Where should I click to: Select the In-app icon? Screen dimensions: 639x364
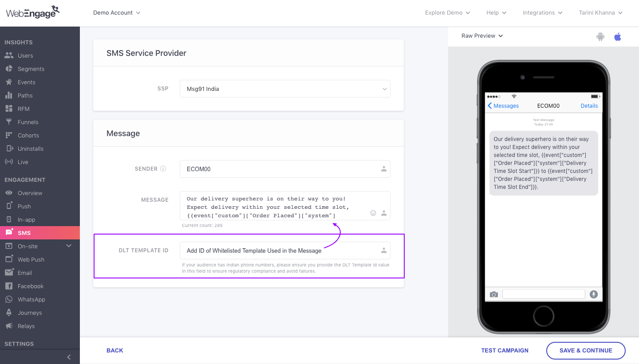click(x=9, y=219)
